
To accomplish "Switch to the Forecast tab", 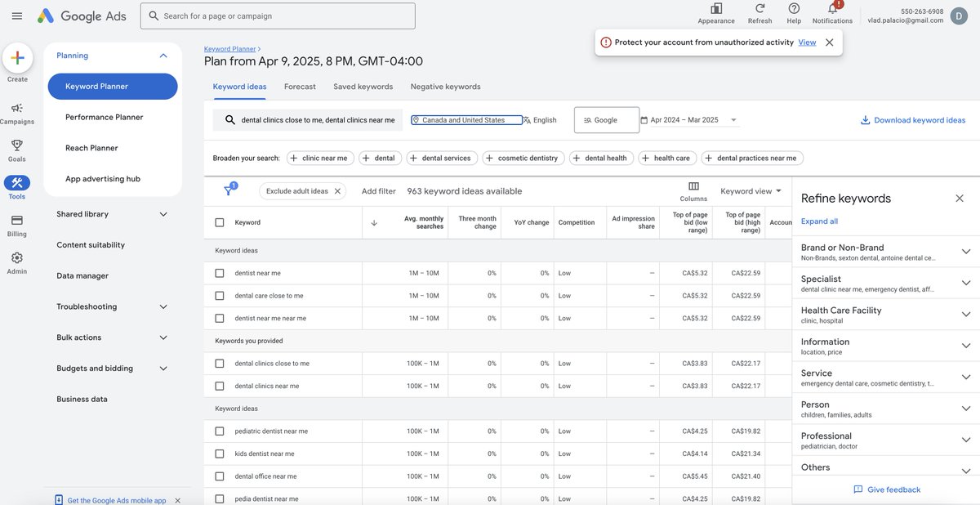I will 300,87.
